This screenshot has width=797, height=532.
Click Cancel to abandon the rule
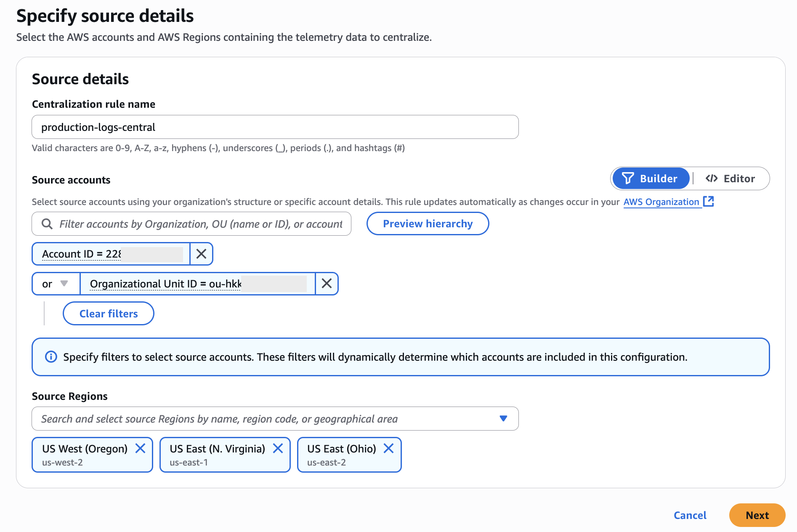[x=690, y=515]
